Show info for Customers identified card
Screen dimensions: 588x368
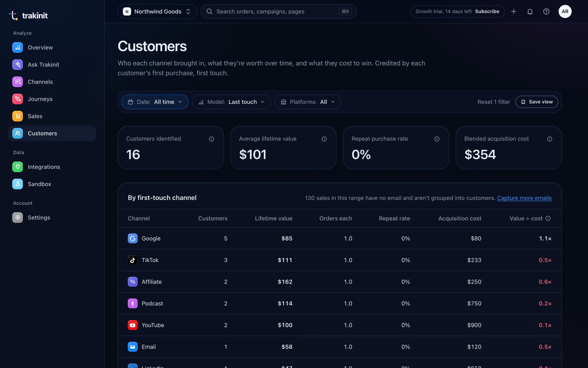click(211, 139)
